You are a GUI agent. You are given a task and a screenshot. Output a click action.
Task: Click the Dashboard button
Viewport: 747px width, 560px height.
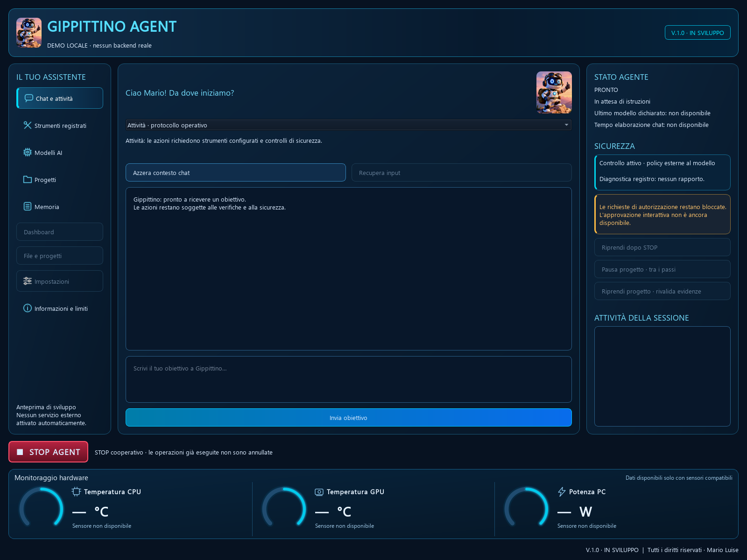[60, 231]
